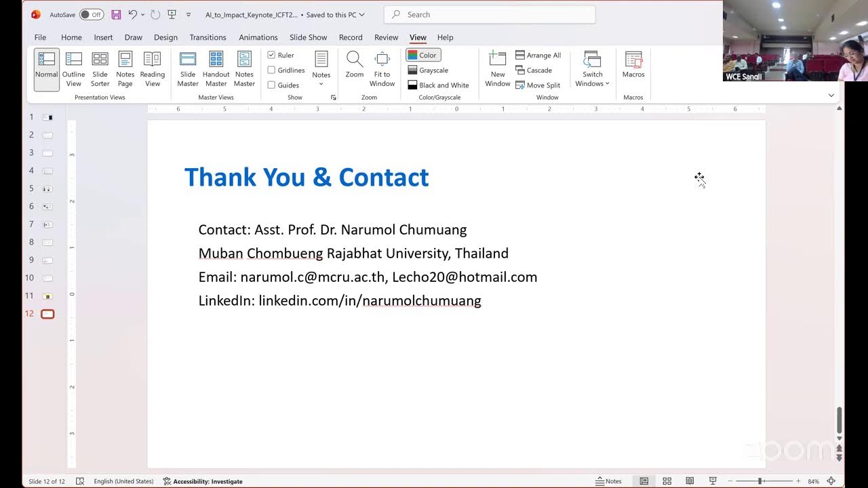Open the Review tab
Screen dimensions: 868x488
click(387, 37)
